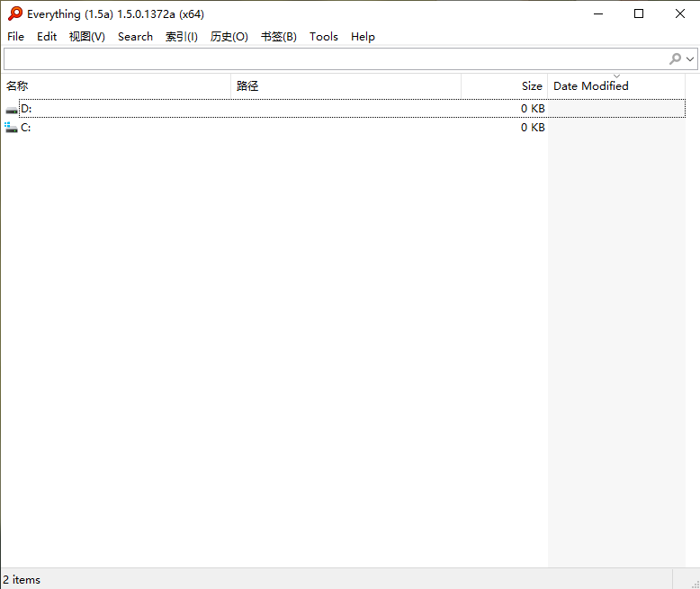The width and height of the screenshot is (700, 589).
Task: Focus the search input field
Action: [x=335, y=59]
